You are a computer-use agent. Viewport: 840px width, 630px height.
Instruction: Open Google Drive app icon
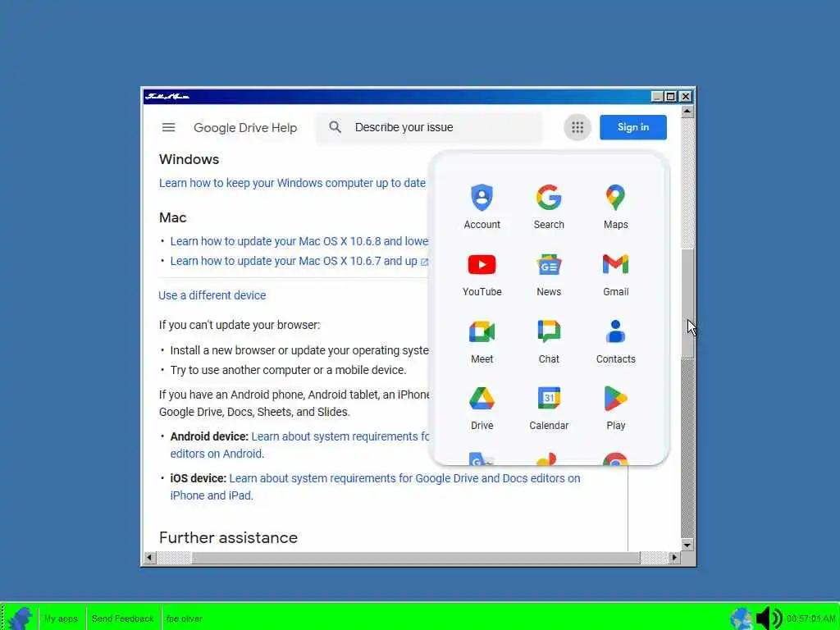(482, 409)
